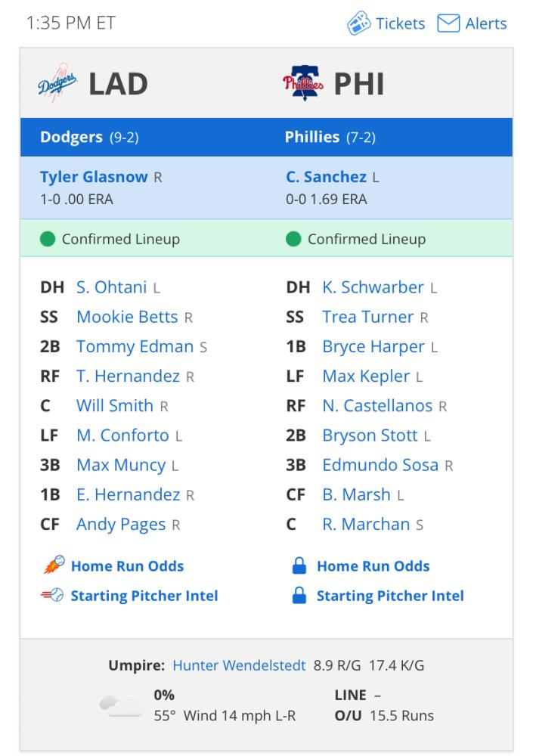Image resolution: width=533 pixels, height=756 pixels.
Task: View K. Schwarber player details
Action: point(373,287)
